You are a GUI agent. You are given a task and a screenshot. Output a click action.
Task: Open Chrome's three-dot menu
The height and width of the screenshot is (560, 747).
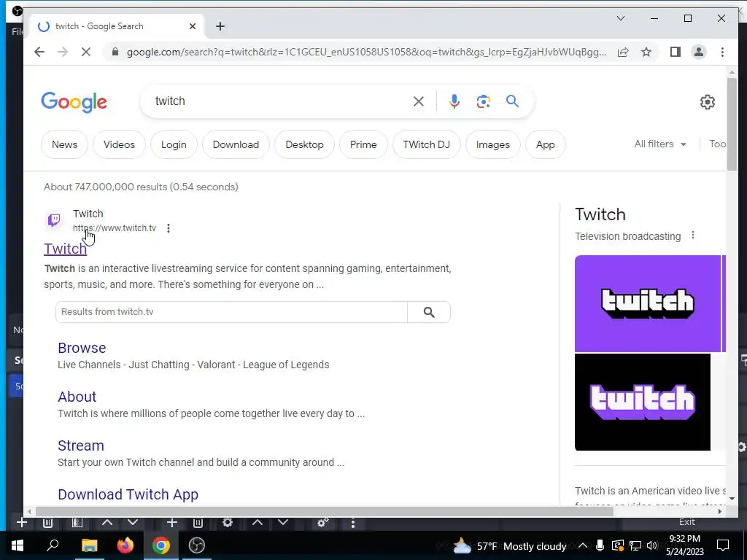pyautogui.click(x=722, y=52)
